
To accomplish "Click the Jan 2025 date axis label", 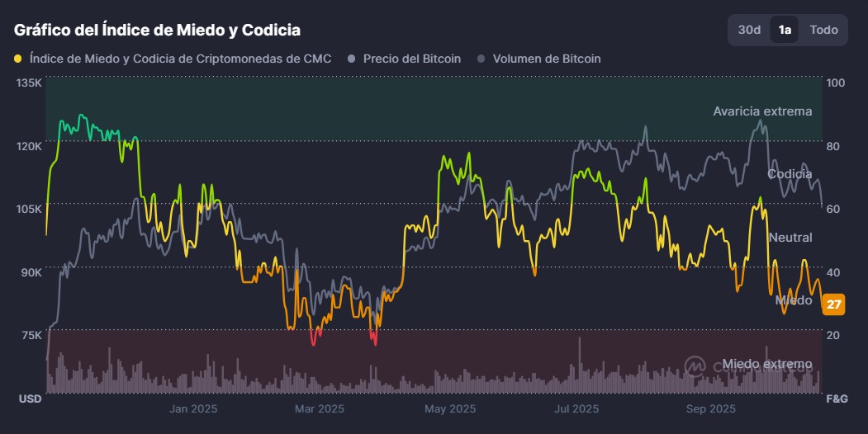I will click(x=192, y=408).
